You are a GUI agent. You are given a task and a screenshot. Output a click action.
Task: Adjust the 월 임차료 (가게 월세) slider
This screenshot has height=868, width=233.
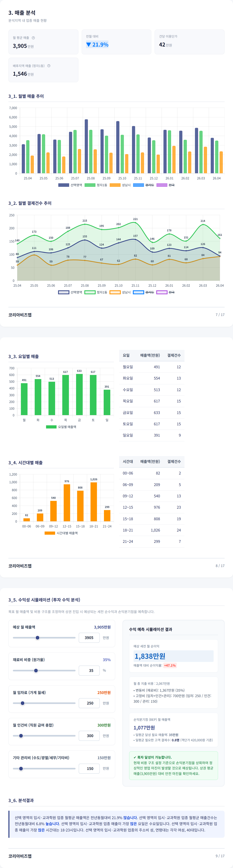click(44, 703)
